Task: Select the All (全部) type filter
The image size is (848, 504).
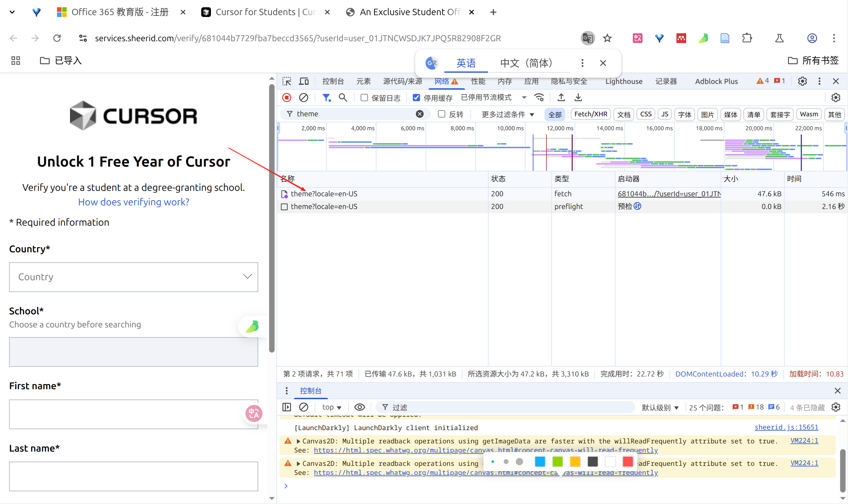Action: [x=554, y=114]
